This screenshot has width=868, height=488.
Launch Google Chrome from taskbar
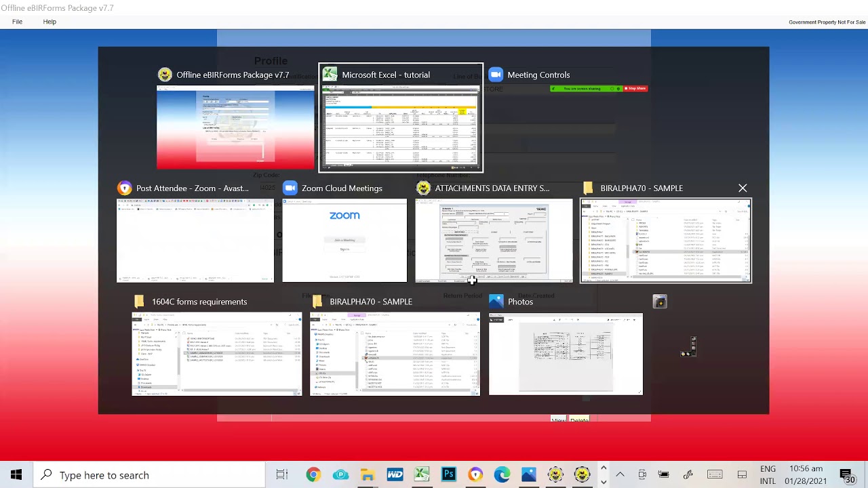coord(313,475)
